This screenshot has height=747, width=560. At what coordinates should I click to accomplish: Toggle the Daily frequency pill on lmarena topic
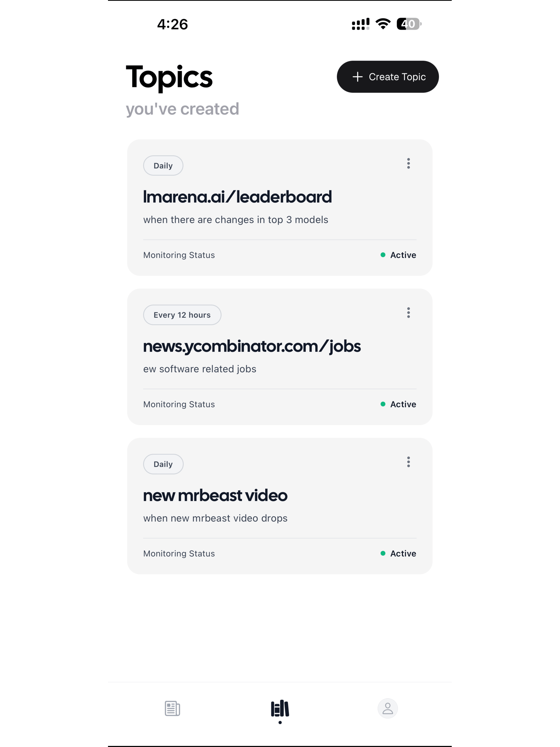pos(163,166)
